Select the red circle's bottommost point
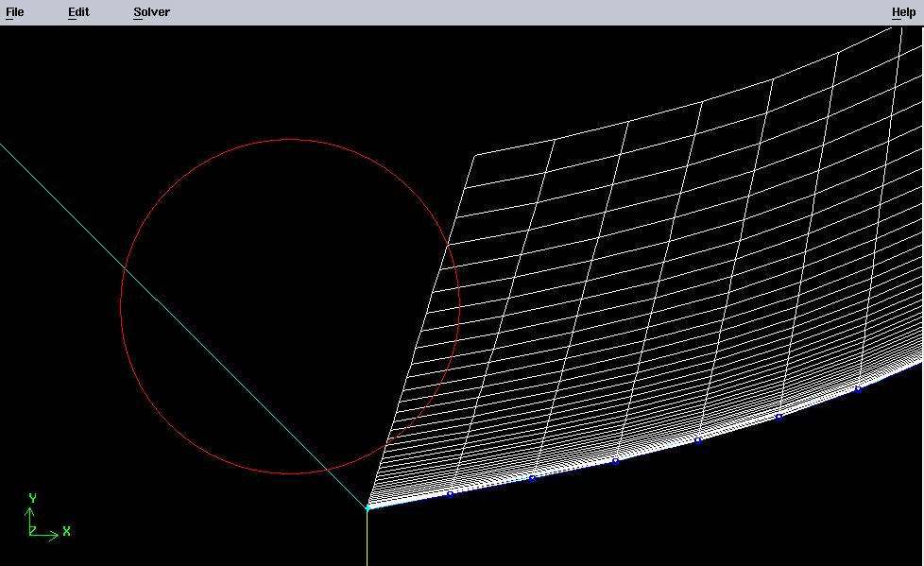Viewport: 924px width, 566px height. tap(290, 473)
